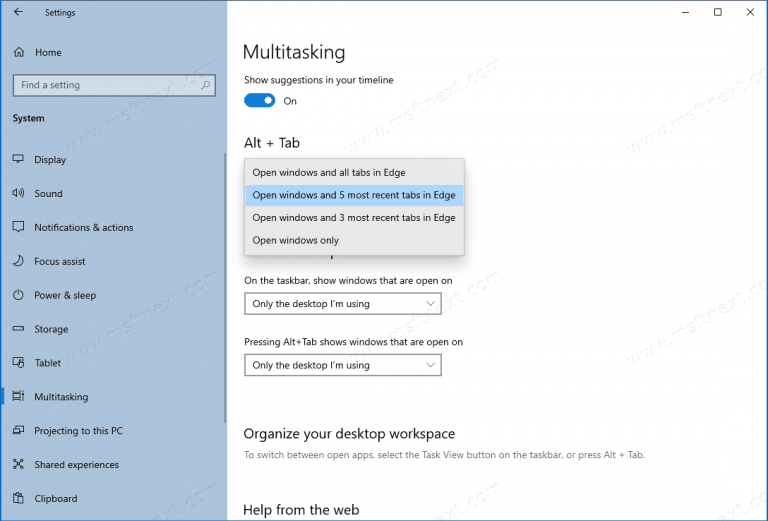Image resolution: width=768 pixels, height=521 pixels.
Task: Click the Projecting to this PC icon
Action: click(18, 430)
